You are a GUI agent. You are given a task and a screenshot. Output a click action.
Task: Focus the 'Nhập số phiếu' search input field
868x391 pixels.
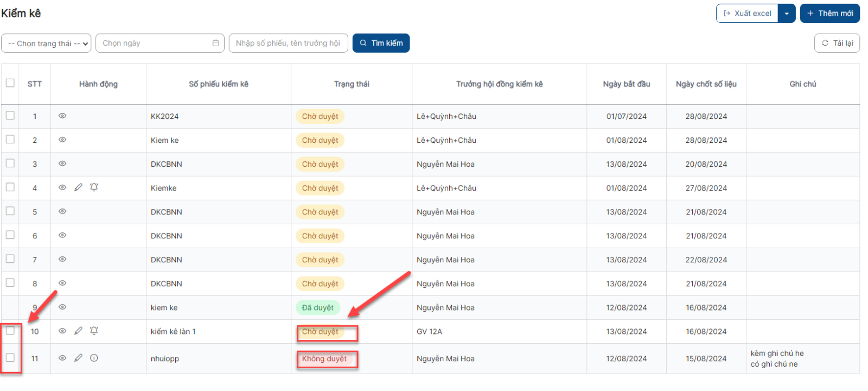pyautogui.click(x=288, y=43)
